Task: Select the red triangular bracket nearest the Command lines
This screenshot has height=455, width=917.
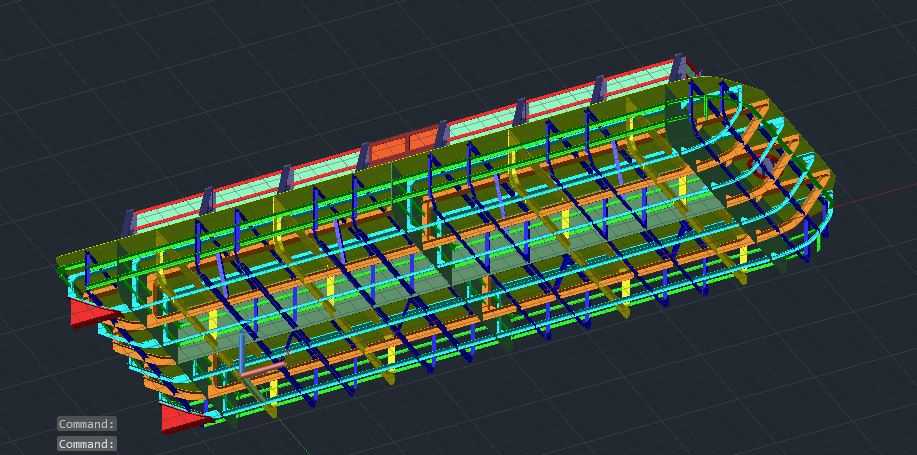Action: coord(184,418)
